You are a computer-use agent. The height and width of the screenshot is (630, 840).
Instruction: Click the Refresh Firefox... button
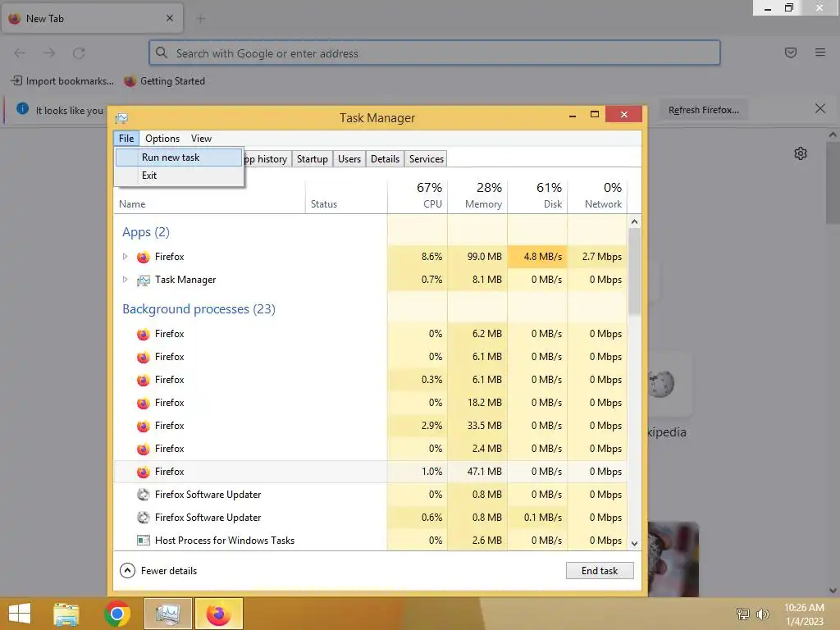[703, 110]
